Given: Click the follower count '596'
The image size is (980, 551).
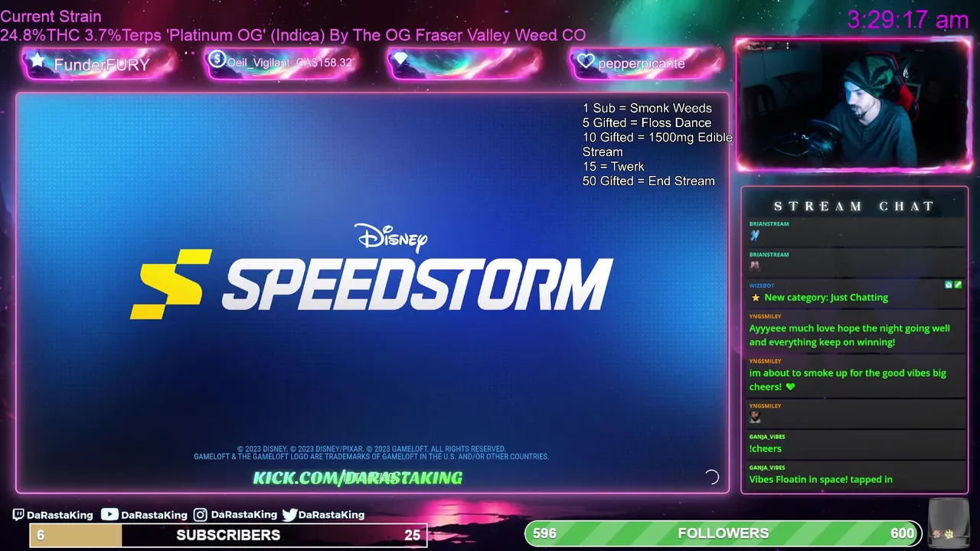Looking at the screenshot, I should tap(544, 533).
